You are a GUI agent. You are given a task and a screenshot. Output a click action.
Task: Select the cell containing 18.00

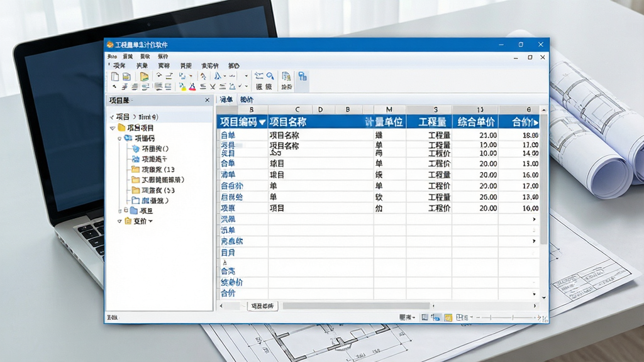[x=519, y=135]
